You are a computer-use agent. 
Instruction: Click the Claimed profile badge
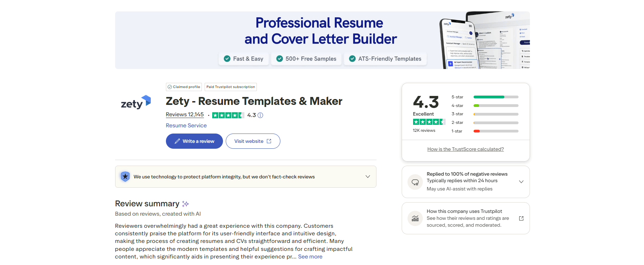click(184, 87)
